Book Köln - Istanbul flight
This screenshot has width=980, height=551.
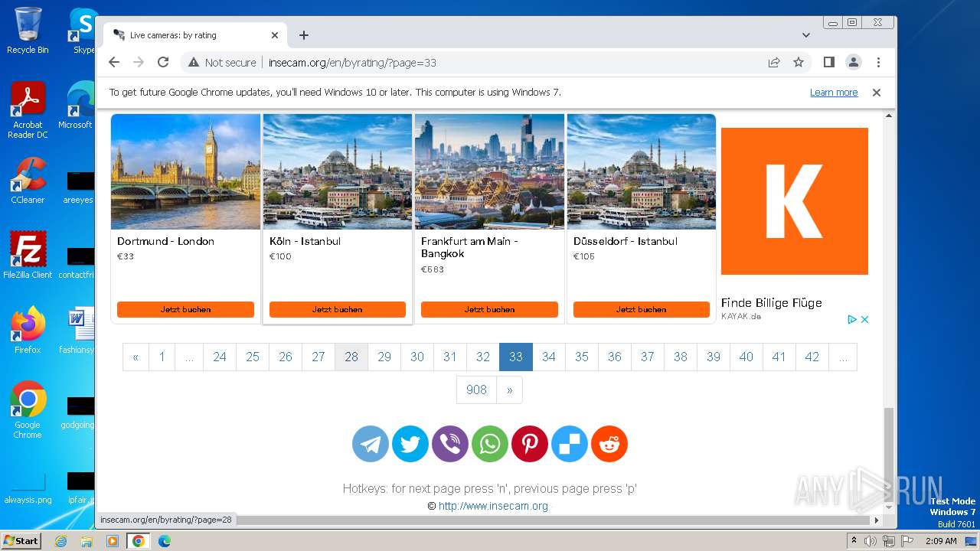pos(338,309)
